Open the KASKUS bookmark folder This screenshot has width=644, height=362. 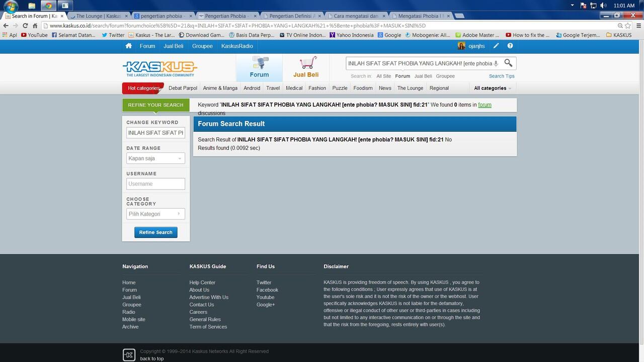click(x=619, y=35)
